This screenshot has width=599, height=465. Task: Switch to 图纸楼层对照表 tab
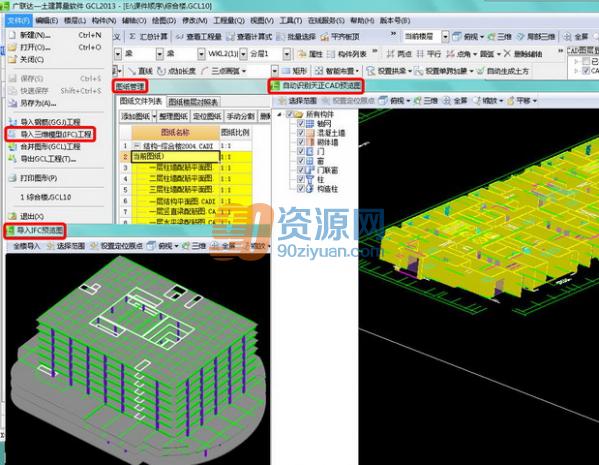(193, 102)
